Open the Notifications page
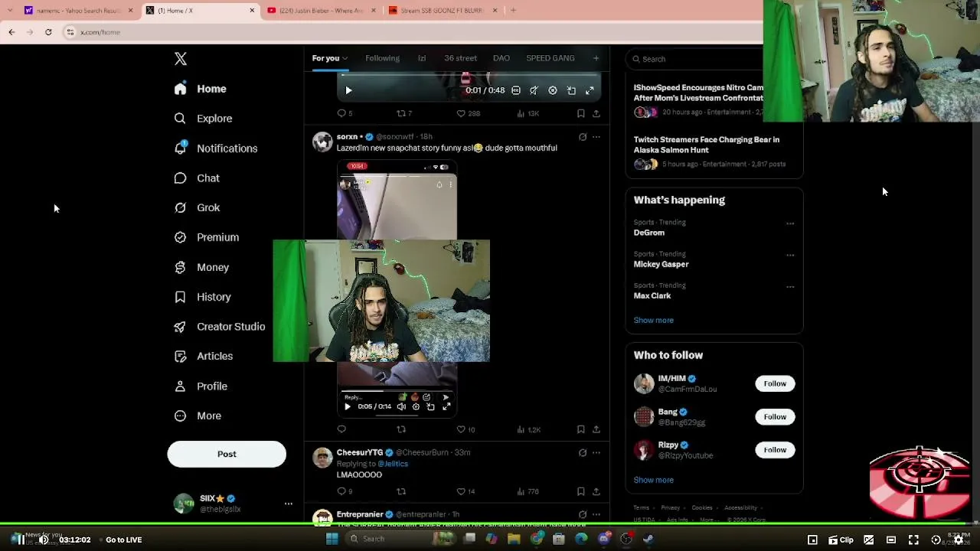Viewport: 980px width, 551px height. click(215, 148)
